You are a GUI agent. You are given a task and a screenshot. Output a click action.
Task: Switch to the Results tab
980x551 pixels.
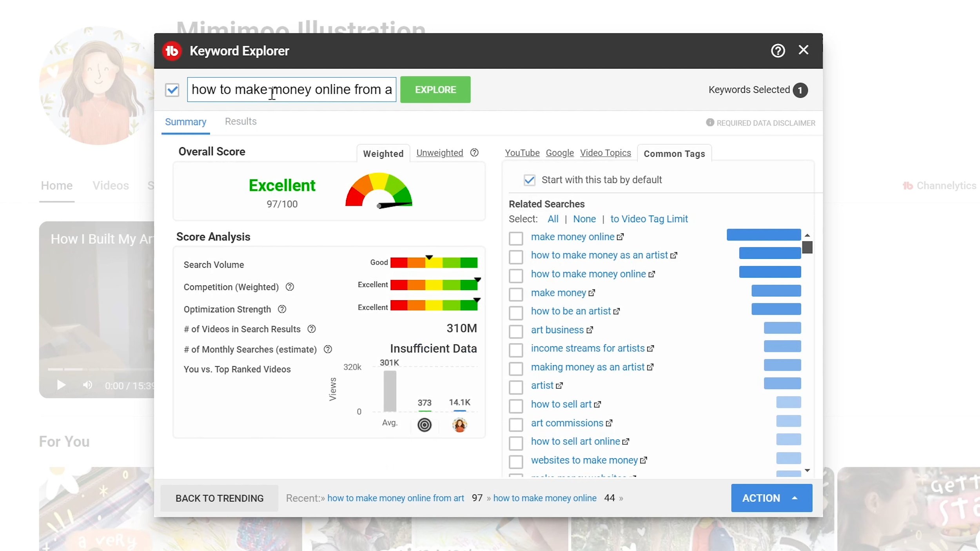click(x=240, y=121)
